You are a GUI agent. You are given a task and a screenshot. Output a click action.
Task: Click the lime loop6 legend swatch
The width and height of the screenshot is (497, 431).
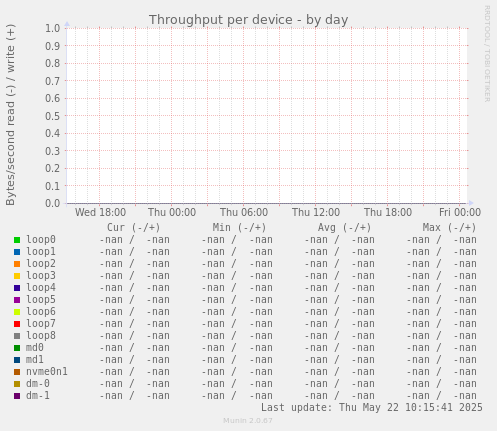coord(17,312)
